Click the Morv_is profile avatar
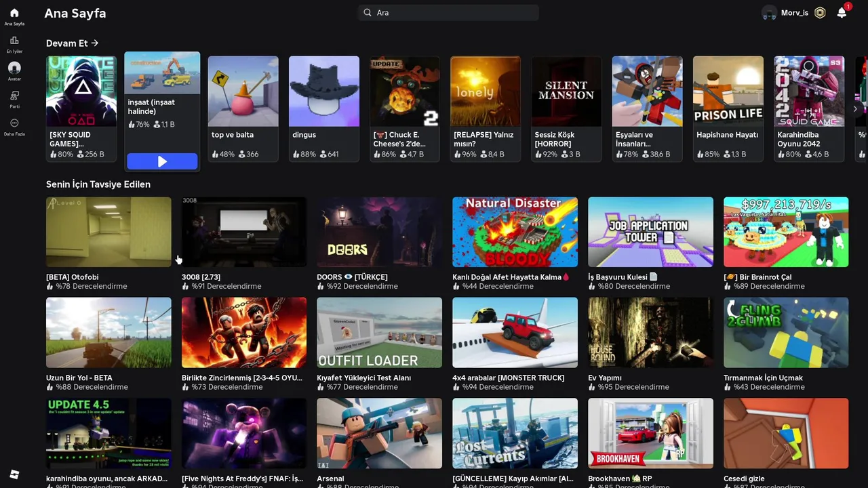The width and height of the screenshot is (868, 488). pyautogui.click(x=769, y=13)
